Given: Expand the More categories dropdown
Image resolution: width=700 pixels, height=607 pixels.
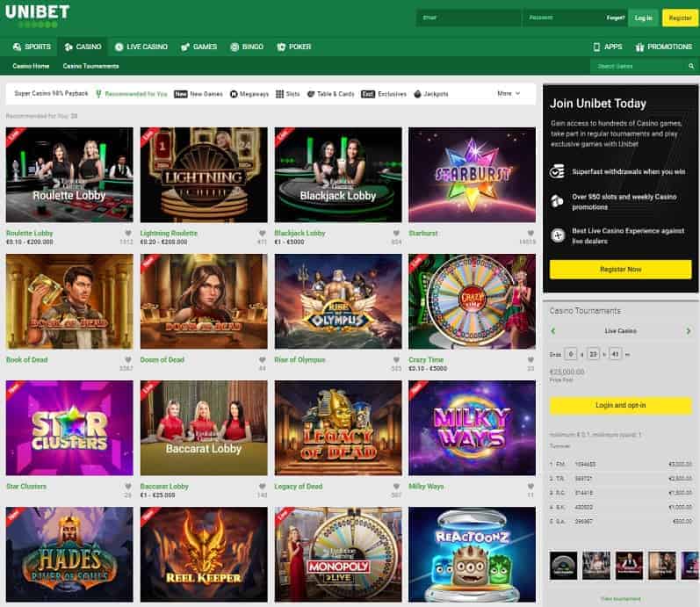Looking at the screenshot, I should [x=509, y=93].
